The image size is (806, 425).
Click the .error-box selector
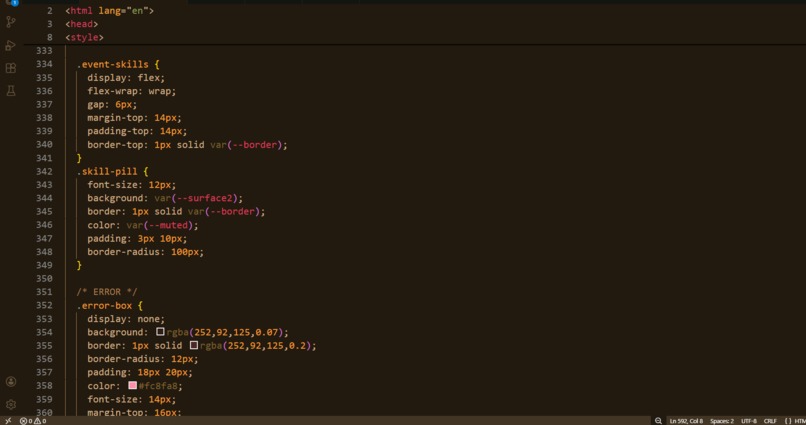(104, 305)
